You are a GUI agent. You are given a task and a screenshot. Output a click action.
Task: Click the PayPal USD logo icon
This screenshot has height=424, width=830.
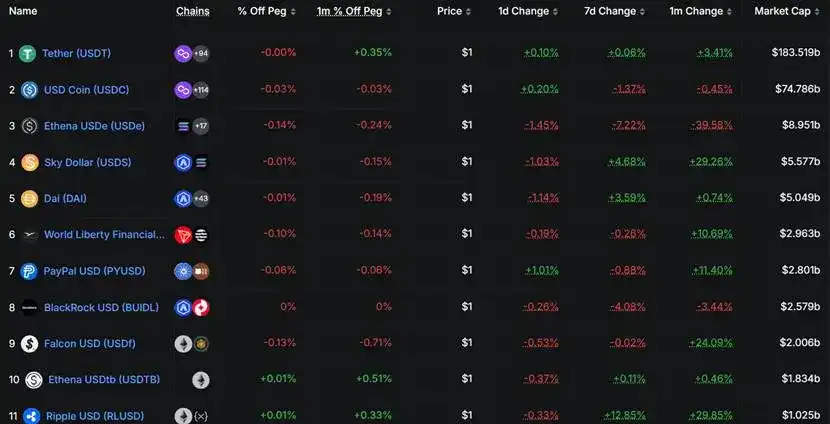tap(29, 271)
